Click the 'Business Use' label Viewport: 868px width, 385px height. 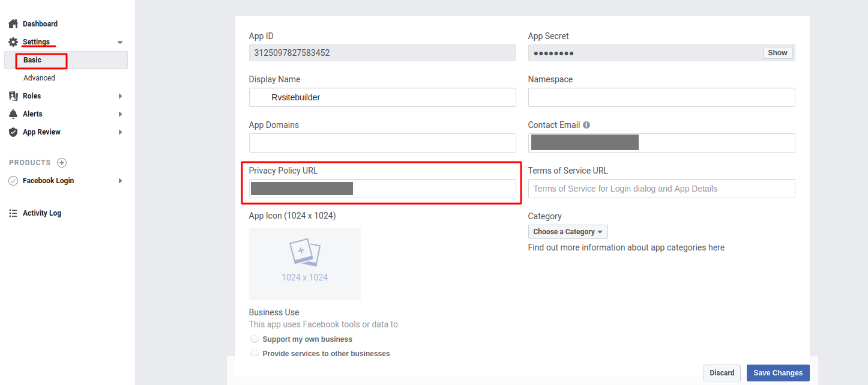click(x=274, y=312)
